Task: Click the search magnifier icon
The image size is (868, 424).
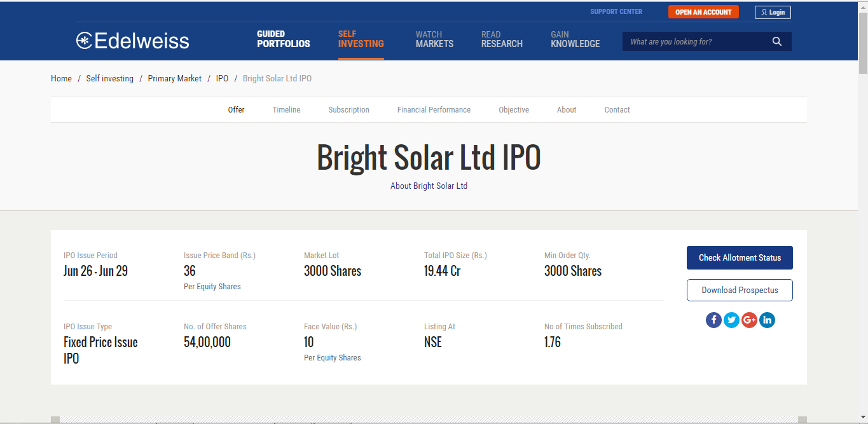Action: [776, 41]
